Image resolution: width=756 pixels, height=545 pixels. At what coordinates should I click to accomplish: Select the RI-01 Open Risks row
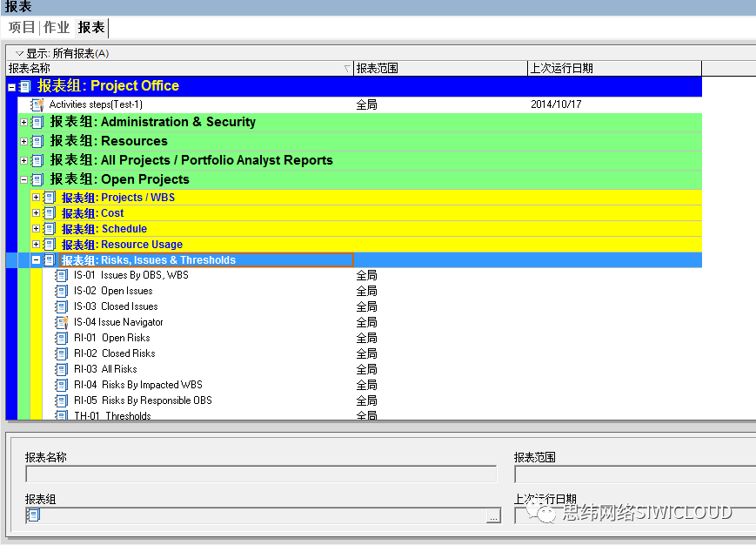pyautogui.click(x=371, y=338)
